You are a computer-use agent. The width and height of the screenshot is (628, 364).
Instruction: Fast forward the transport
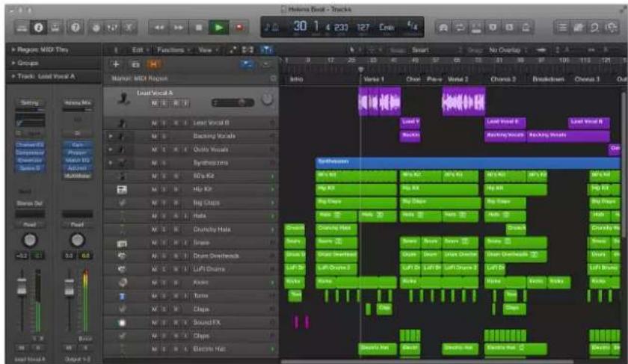(179, 27)
